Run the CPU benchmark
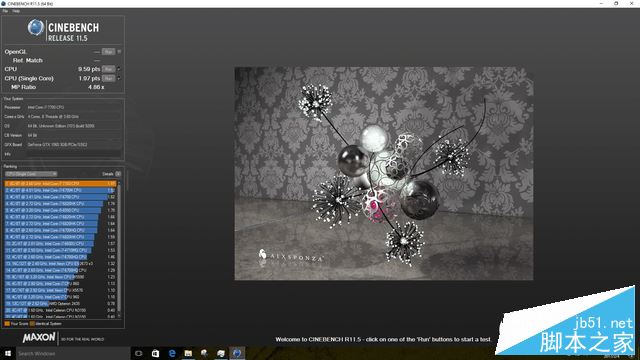 [108, 69]
